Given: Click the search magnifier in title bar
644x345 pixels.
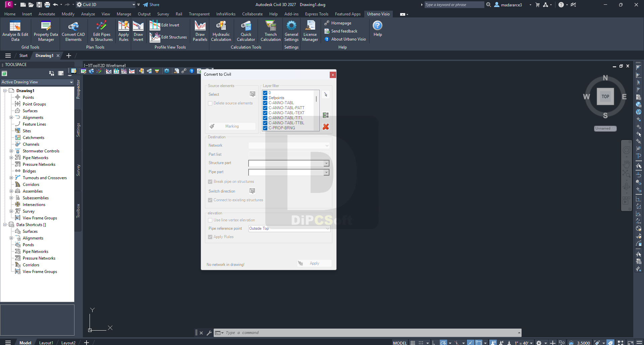Looking at the screenshot, I should point(489,5).
